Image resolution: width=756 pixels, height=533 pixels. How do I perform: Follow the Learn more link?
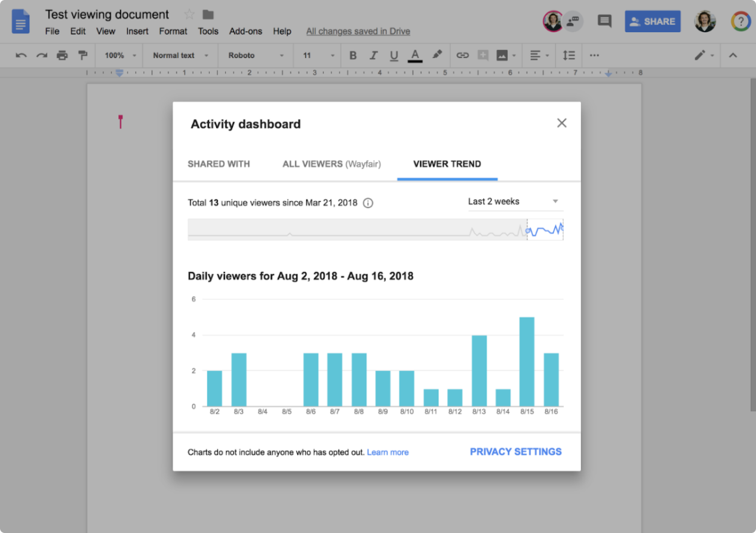(x=388, y=452)
